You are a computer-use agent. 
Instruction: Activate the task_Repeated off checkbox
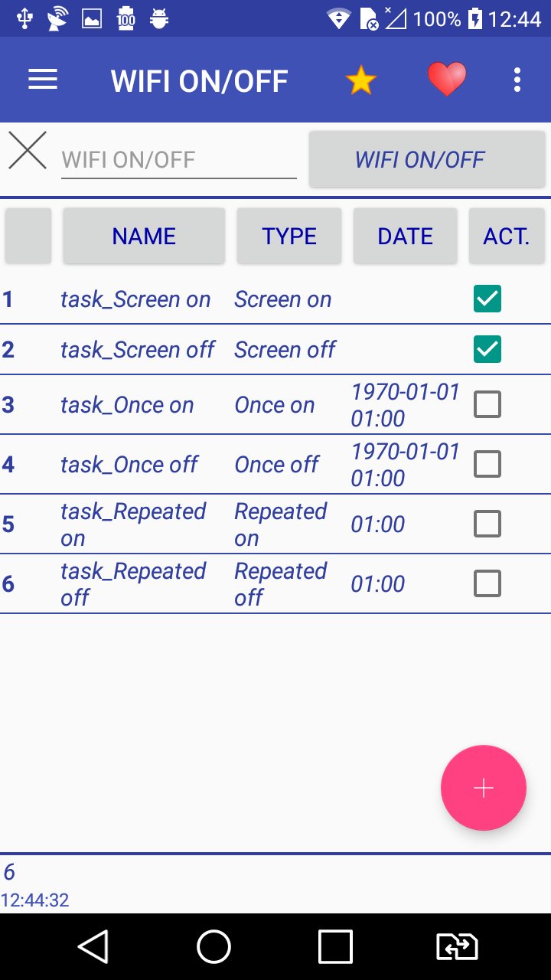(487, 583)
